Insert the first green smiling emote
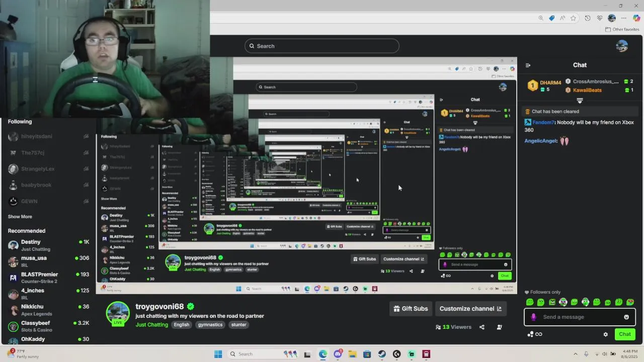 click(x=530, y=302)
